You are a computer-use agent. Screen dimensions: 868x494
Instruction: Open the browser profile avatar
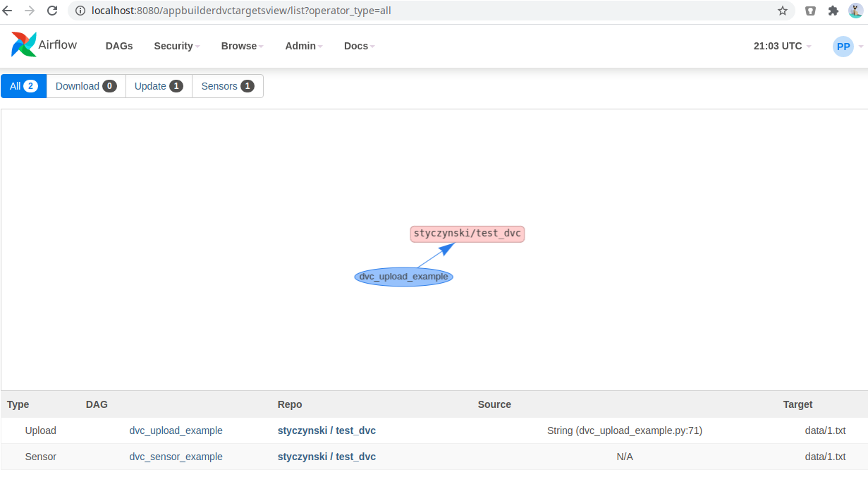click(855, 11)
